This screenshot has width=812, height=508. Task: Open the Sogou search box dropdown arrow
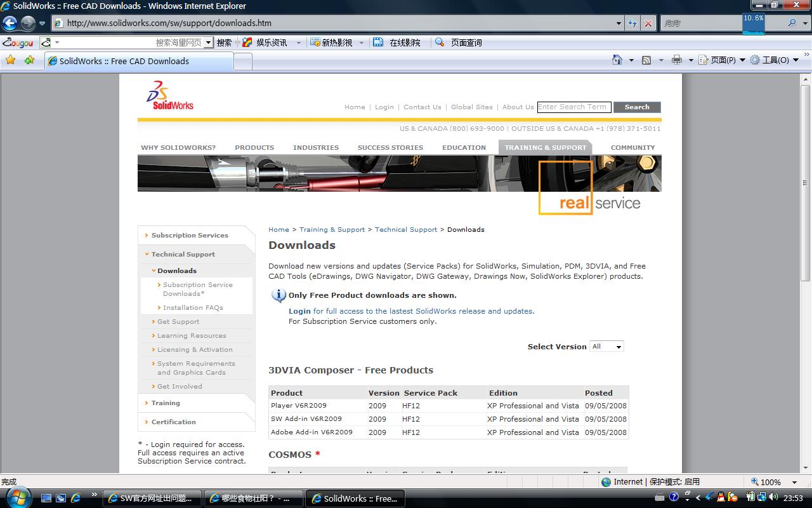[x=208, y=43]
